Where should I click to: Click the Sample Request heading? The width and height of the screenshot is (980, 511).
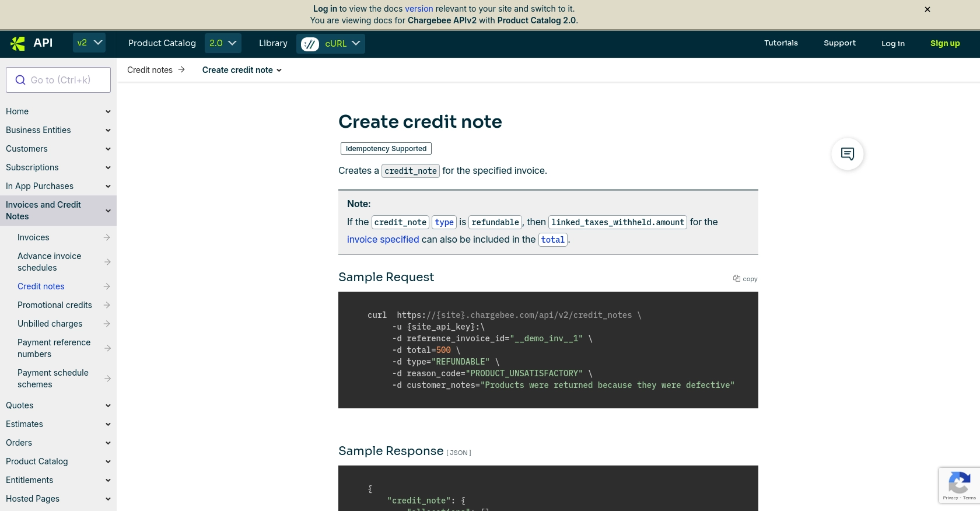pyautogui.click(x=386, y=277)
